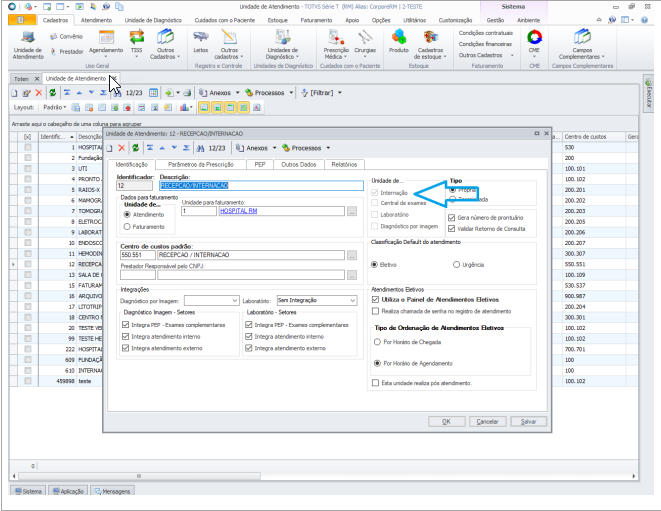This screenshot has width=661, height=511.
Task: Toggle Utiliza o Painel de Atendimentos Eletivos
Action: coord(375,299)
